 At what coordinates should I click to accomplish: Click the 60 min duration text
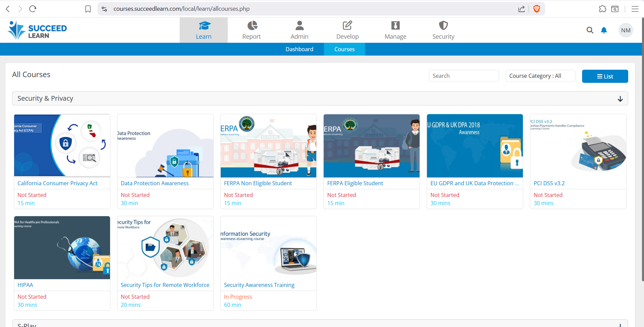tap(232, 305)
